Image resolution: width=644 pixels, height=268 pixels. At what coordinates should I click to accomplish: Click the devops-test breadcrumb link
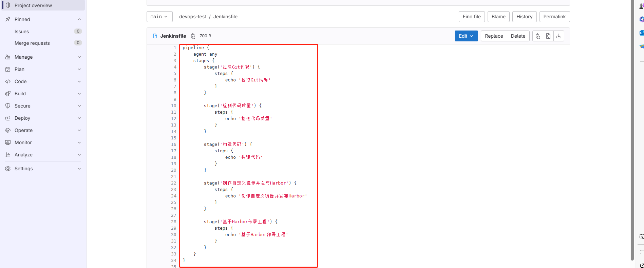tap(192, 17)
